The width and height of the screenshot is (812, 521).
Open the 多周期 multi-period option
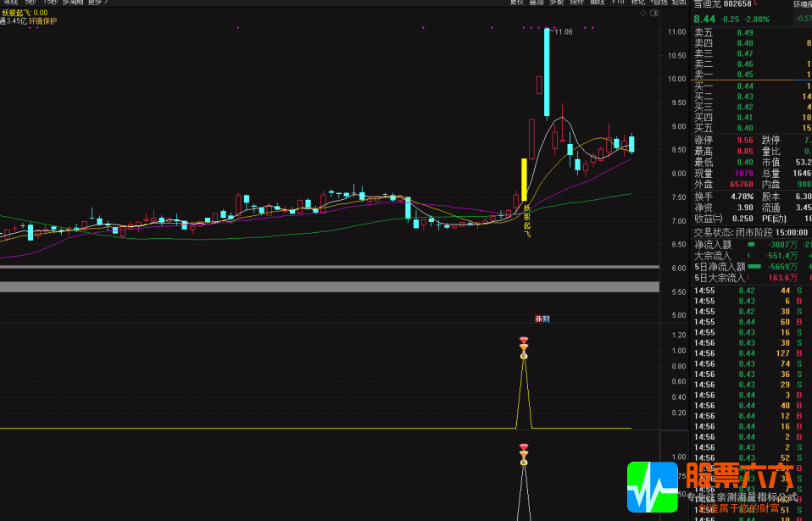pyautogui.click(x=73, y=3)
